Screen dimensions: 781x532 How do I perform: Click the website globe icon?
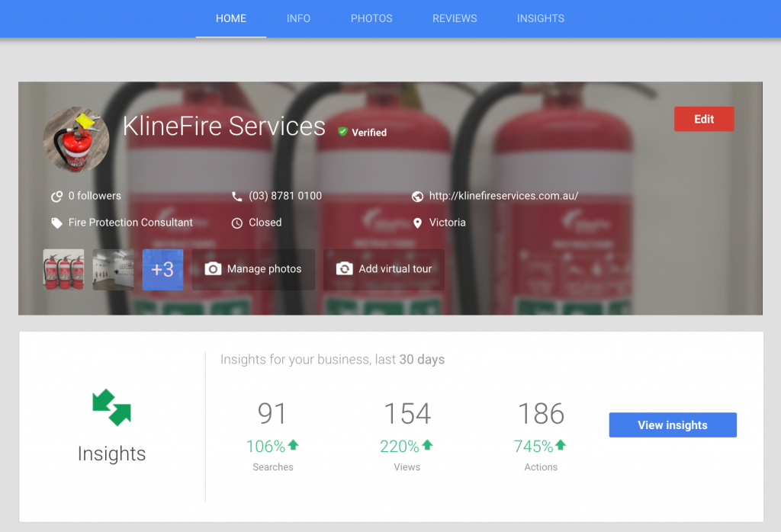tap(417, 197)
